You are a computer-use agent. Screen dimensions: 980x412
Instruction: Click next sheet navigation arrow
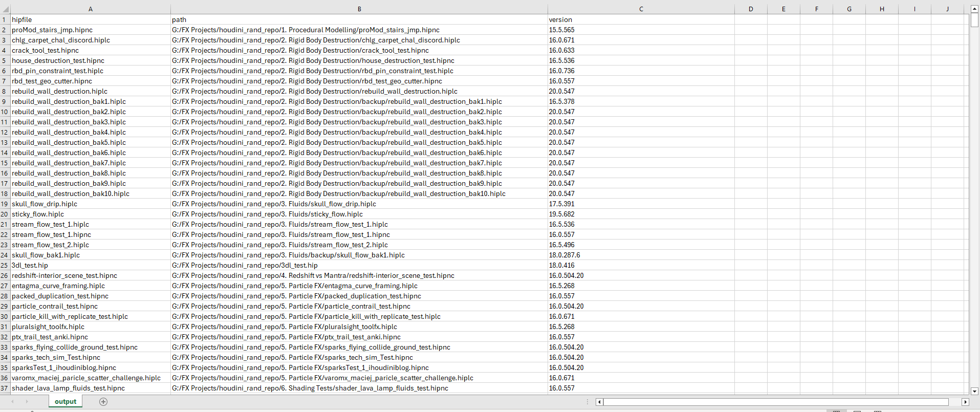[27, 402]
